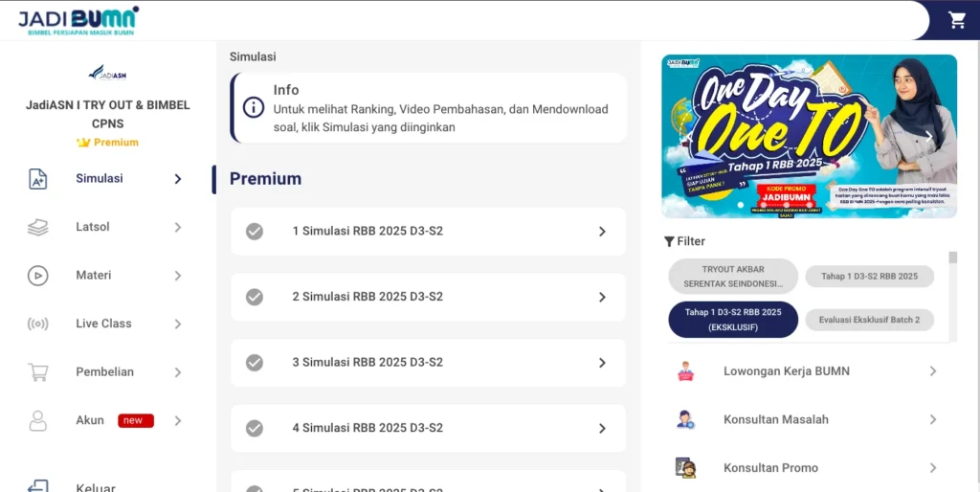Click the Konsultan Promo icon
Image resolution: width=980 pixels, height=492 pixels.
click(685, 468)
